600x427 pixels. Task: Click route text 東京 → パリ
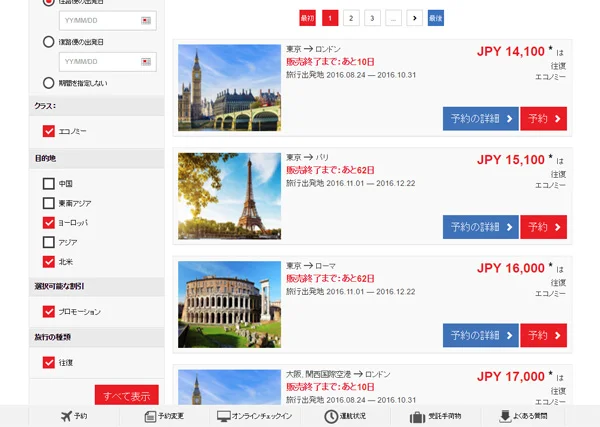307,157
